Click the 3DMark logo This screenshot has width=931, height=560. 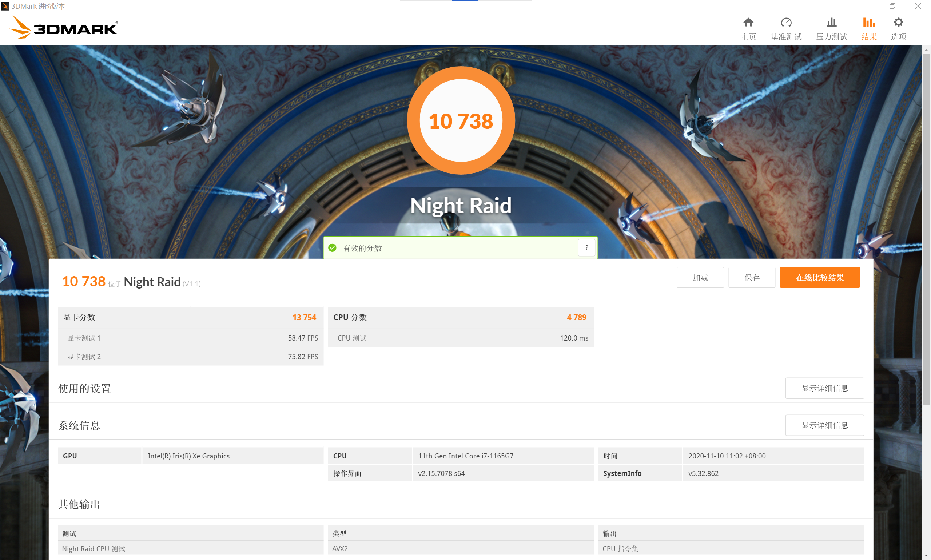[x=63, y=27]
